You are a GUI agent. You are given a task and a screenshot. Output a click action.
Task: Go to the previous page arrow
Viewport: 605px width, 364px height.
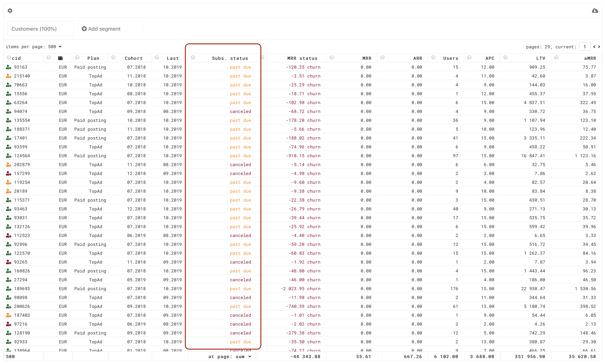(x=594, y=47)
